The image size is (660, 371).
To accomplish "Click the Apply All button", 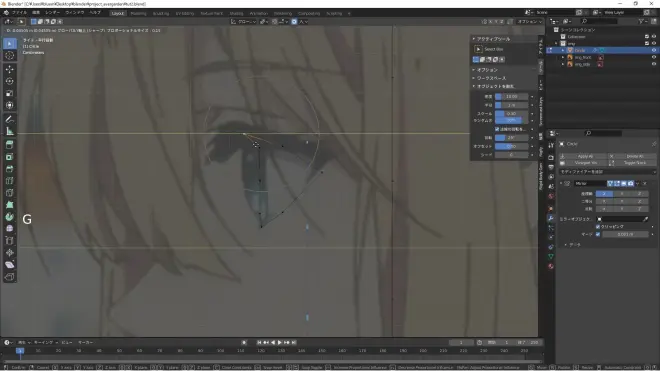I will [x=584, y=156].
